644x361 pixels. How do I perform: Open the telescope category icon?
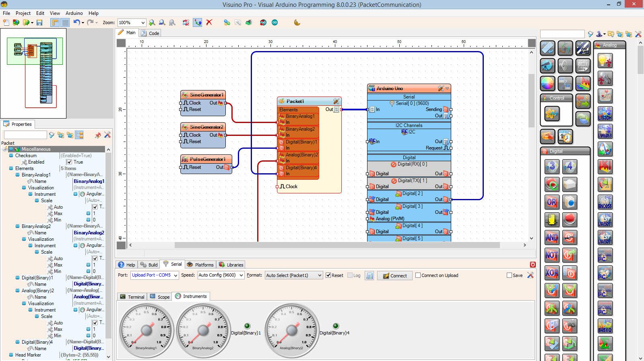(547, 66)
